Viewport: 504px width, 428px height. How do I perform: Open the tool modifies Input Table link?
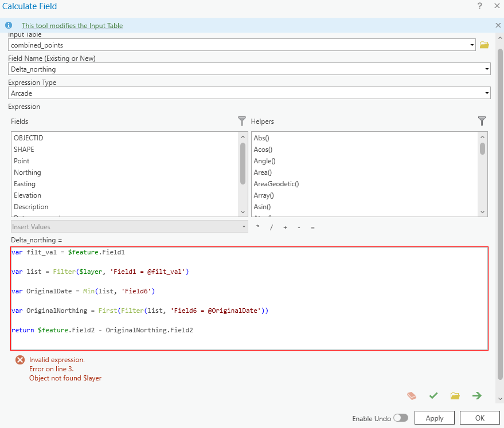click(x=72, y=26)
